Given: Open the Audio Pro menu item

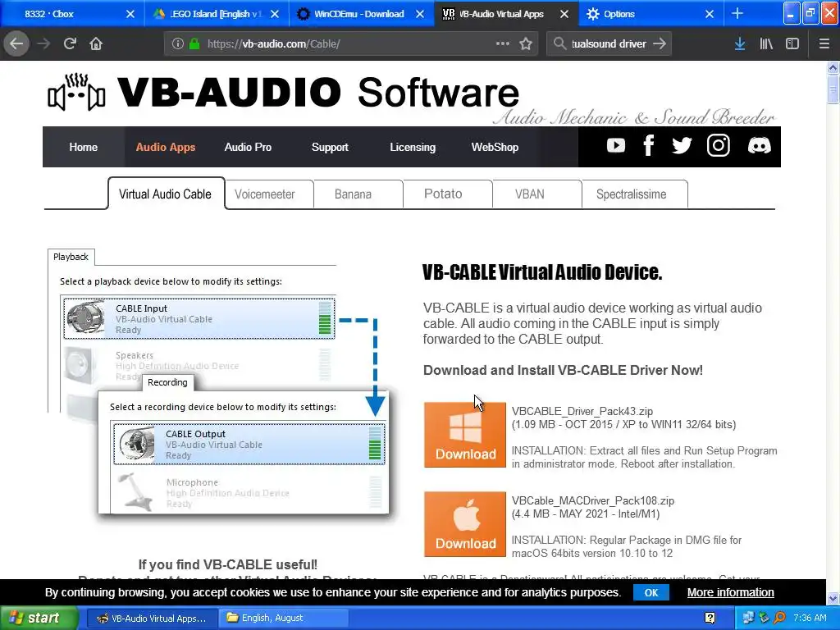Looking at the screenshot, I should coord(248,147).
